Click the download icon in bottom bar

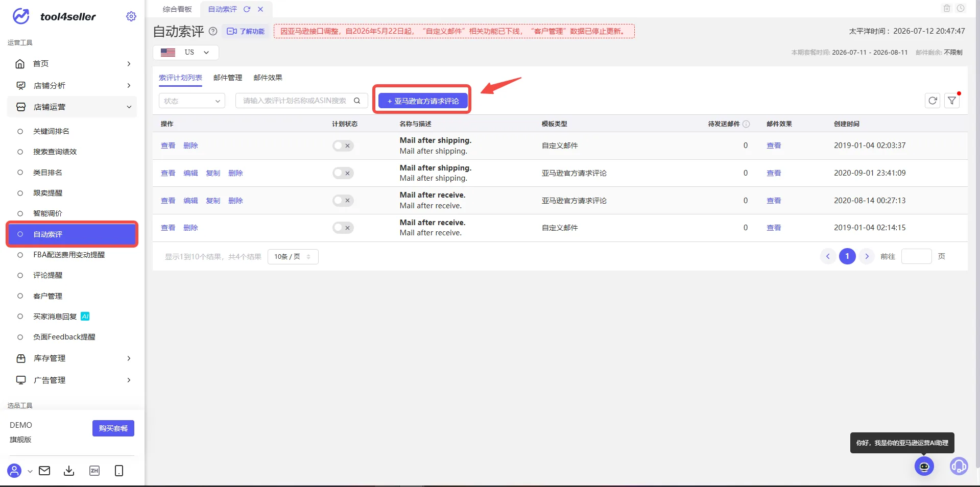click(69, 471)
